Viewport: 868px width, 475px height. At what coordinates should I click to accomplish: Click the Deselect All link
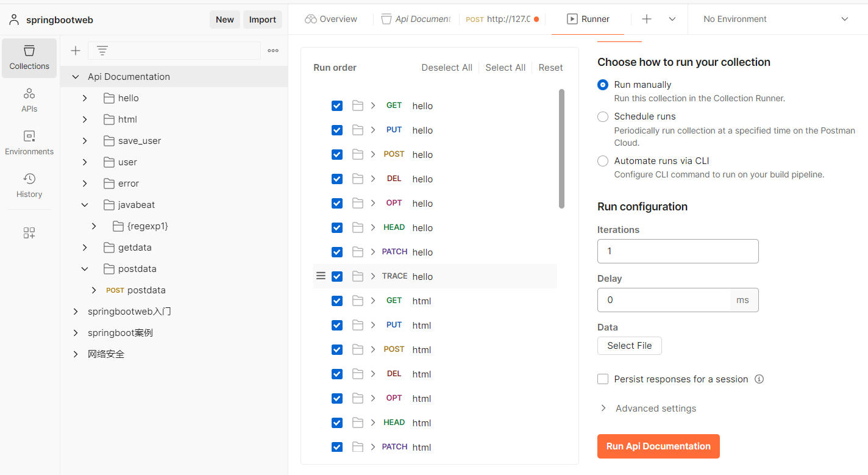click(447, 68)
